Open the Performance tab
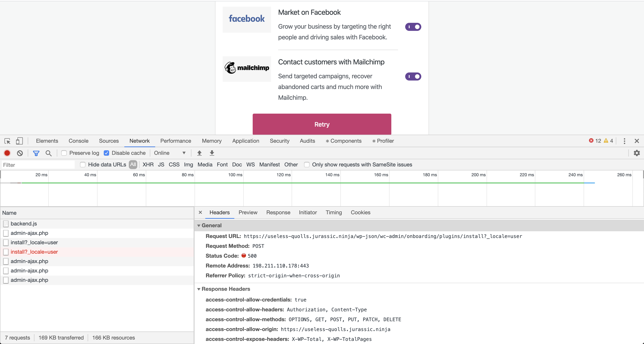 176,141
